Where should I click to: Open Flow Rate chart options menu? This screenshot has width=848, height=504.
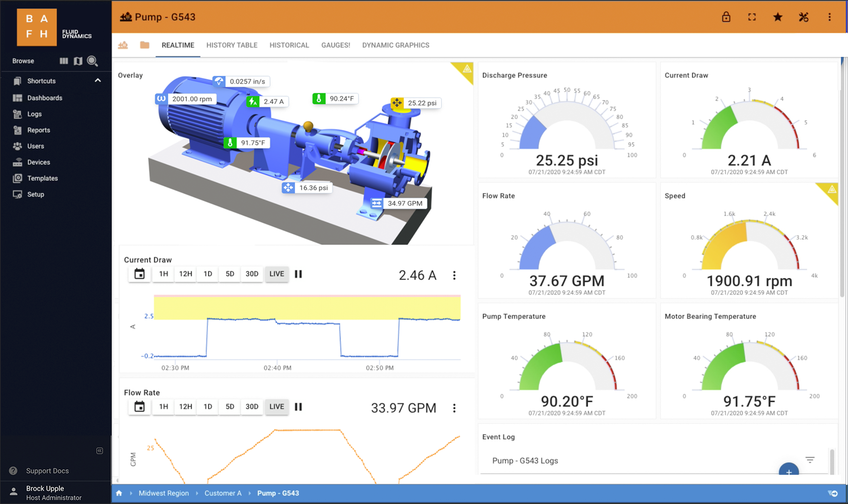(454, 408)
